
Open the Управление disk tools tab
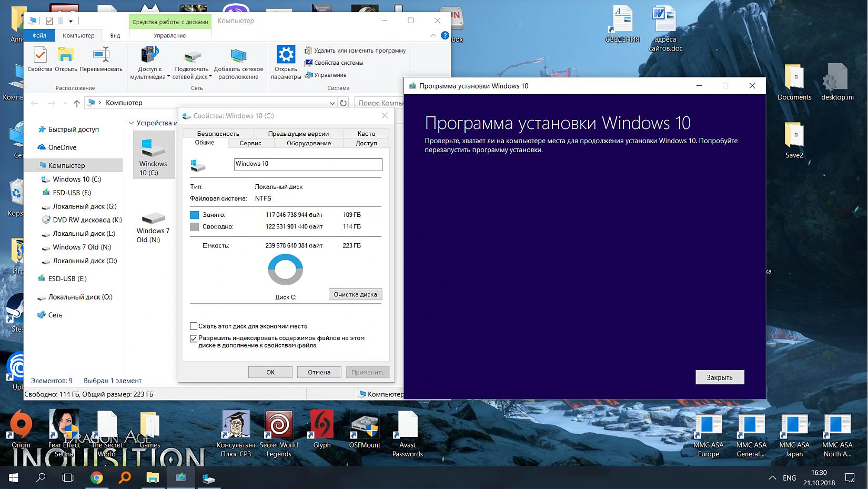click(x=169, y=35)
